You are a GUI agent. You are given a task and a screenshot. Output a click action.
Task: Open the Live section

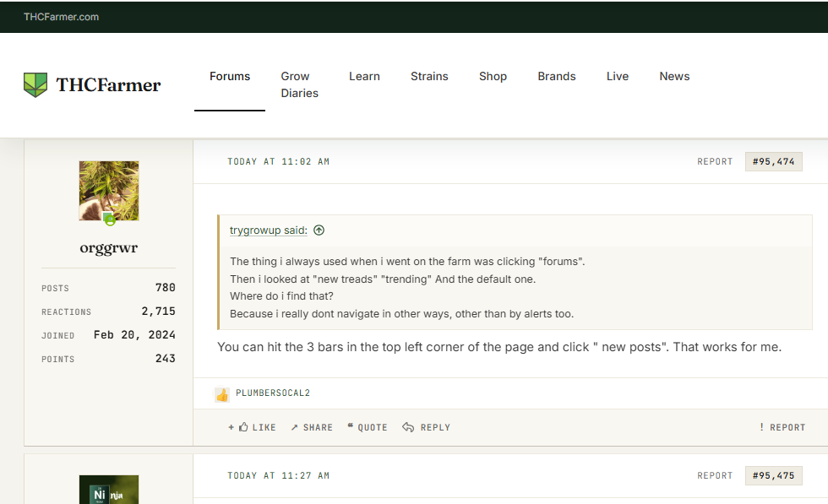point(618,76)
